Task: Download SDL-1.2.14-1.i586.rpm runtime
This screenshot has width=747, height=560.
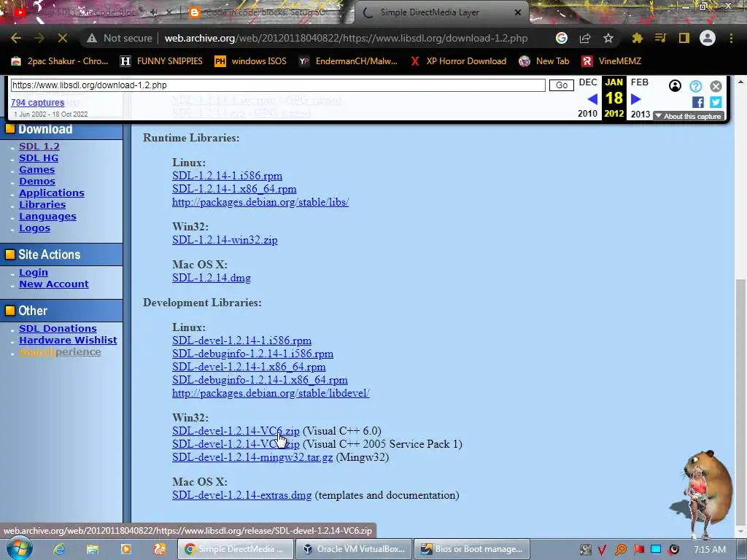Action: point(228,176)
